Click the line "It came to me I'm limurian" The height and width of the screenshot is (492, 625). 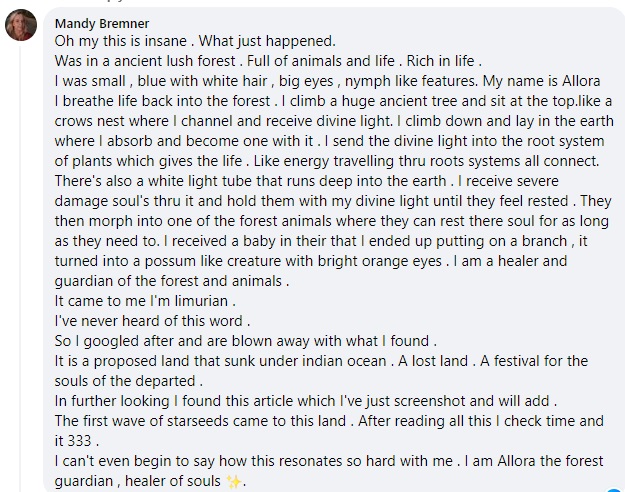pos(145,300)
